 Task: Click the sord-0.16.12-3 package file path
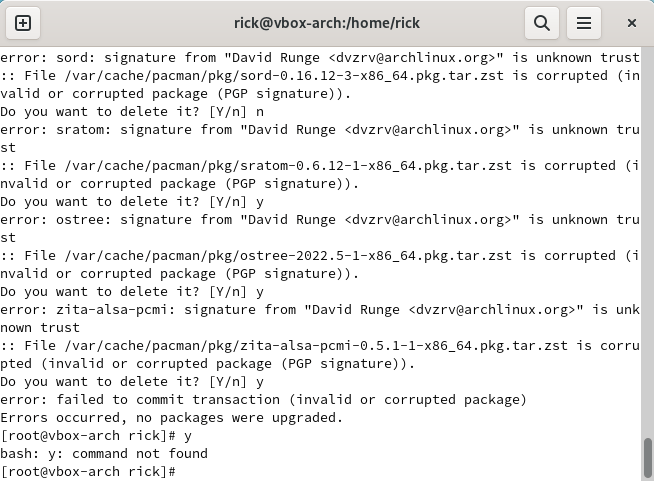click(x=284, y=76)
